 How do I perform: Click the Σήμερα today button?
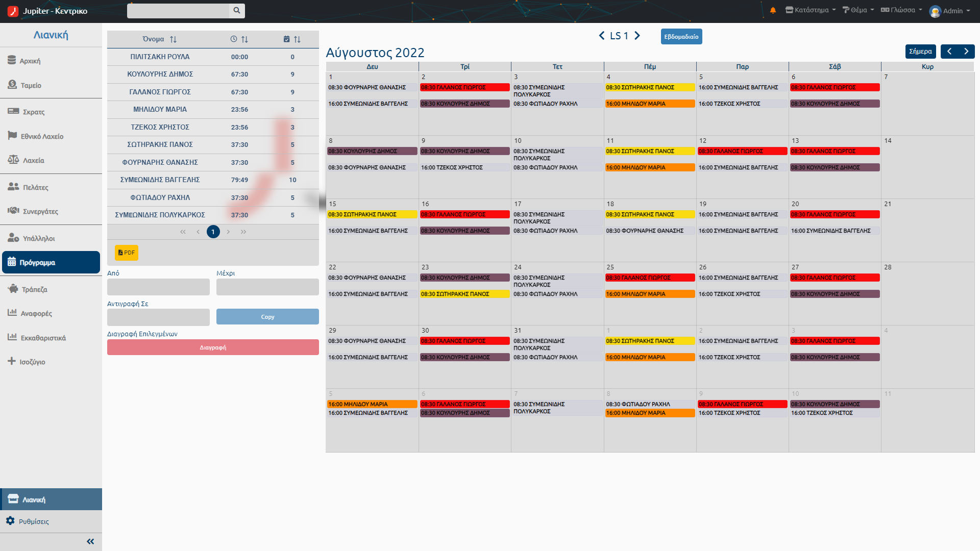pos(920,52)
